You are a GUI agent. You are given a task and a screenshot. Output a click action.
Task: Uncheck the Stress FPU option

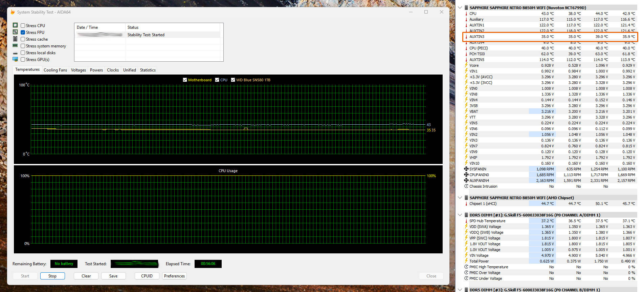coord(23,33)
